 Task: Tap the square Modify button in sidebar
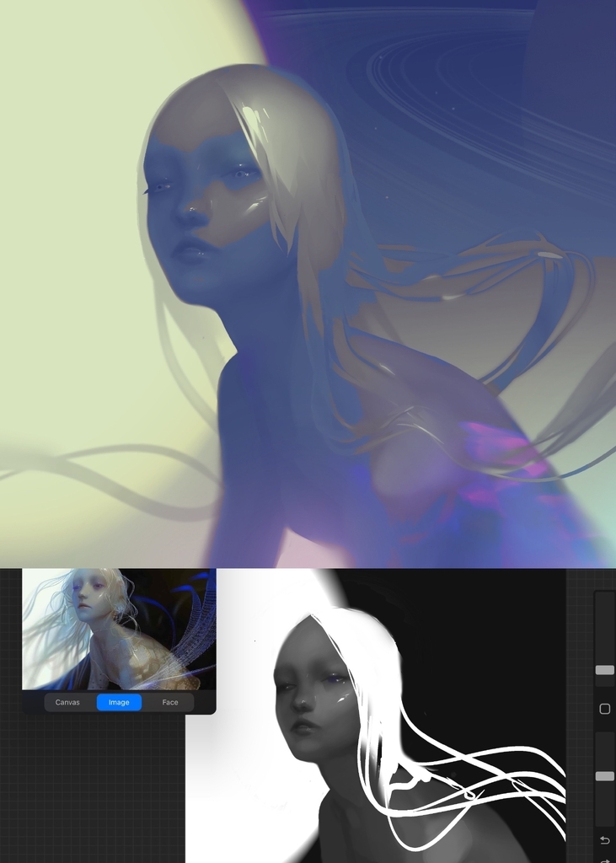tap(604, 709)
